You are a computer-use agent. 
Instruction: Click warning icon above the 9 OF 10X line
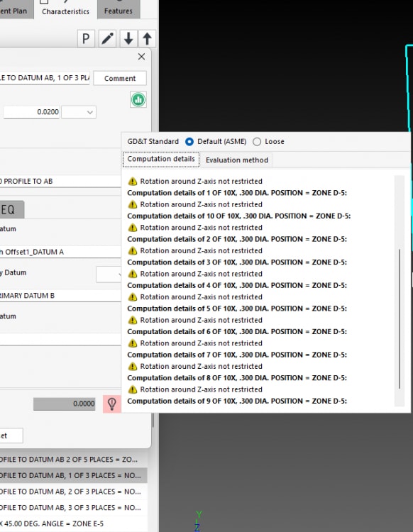(133, 389)
